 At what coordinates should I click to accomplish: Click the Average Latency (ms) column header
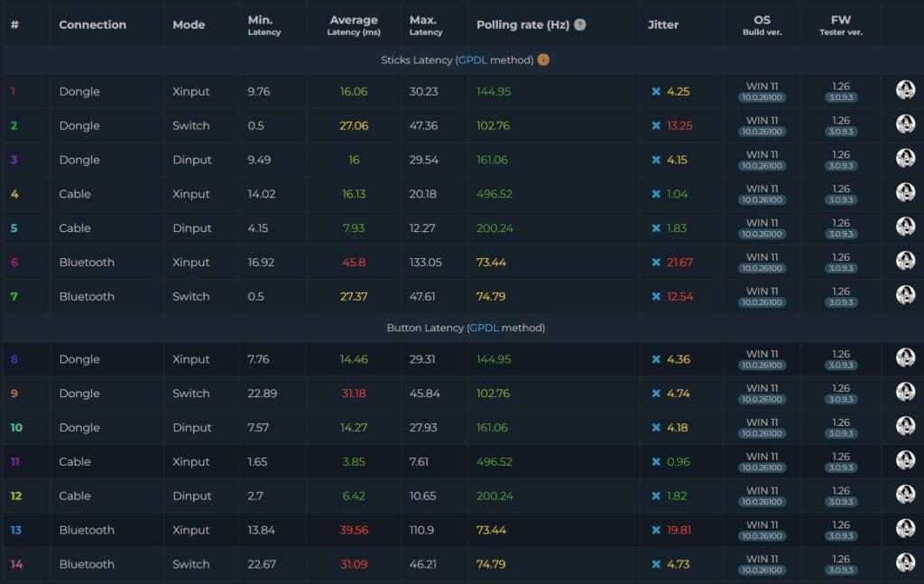(354, 25)
